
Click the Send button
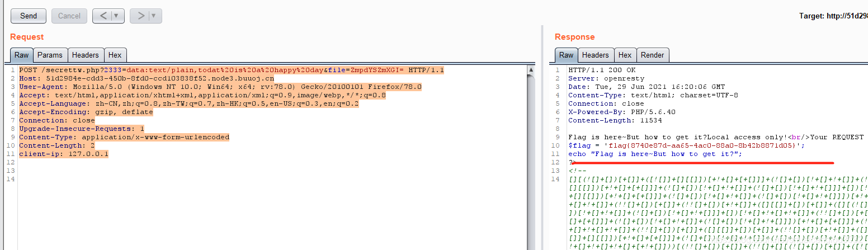tap(29, 16)
